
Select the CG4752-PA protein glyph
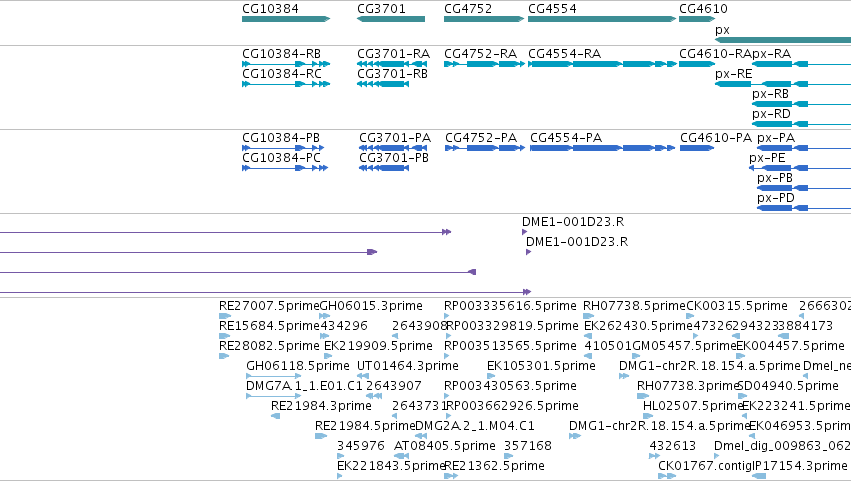coord(485,148)
